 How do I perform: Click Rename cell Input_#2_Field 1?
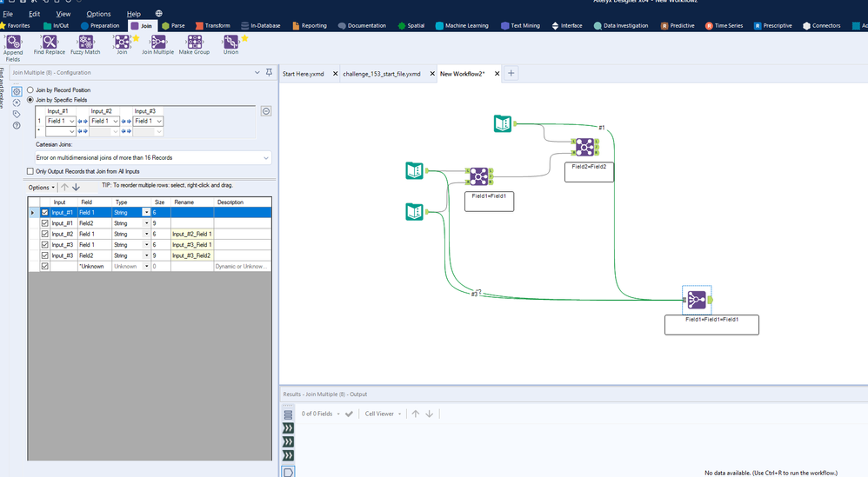click(192, 234)
